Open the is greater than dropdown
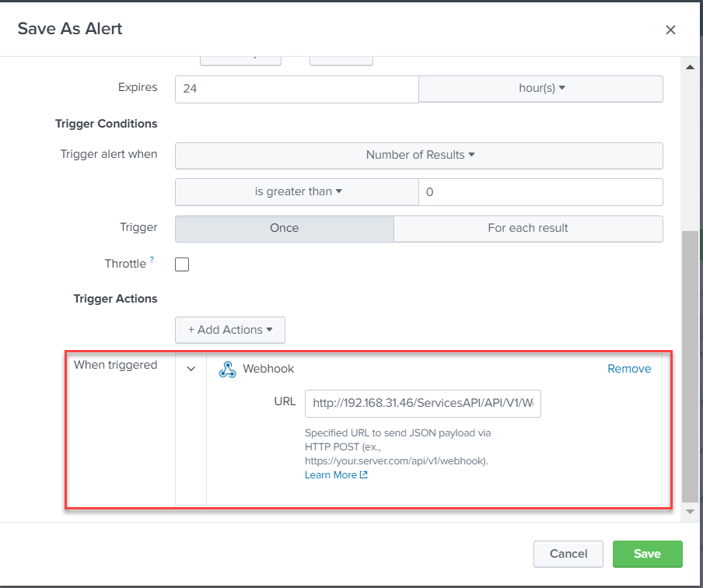This screenshot has width=703, height=588. tap(297, 192)
